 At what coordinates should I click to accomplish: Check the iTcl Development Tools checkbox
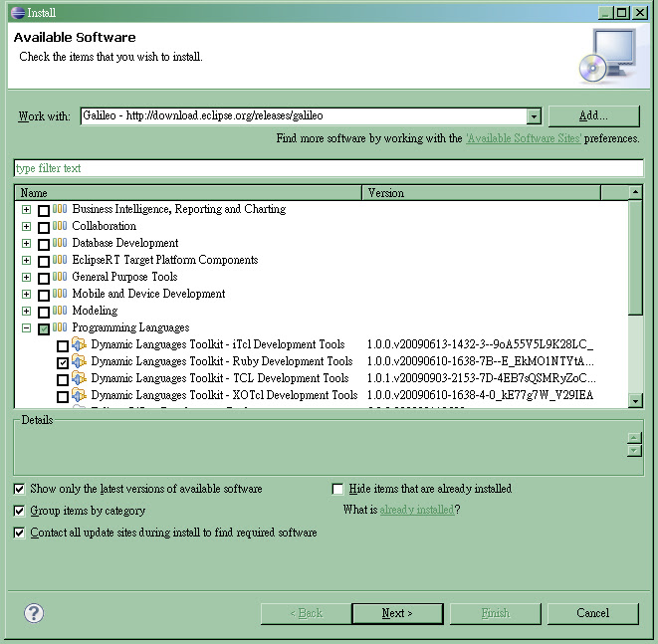63,345
